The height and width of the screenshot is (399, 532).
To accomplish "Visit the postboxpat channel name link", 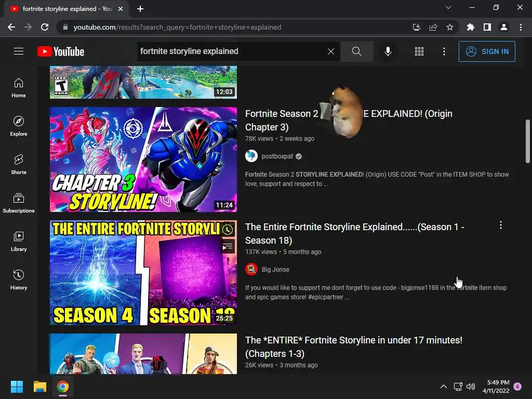I will (277, 156).
